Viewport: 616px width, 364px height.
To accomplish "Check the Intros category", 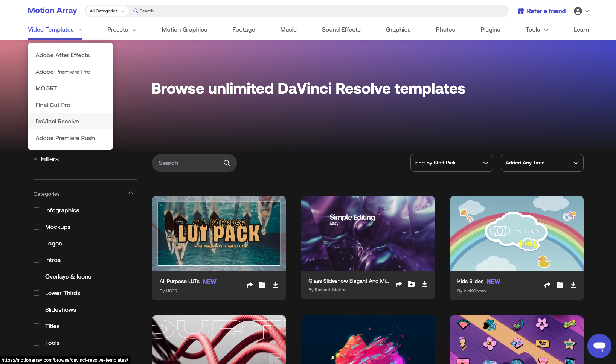I will click(37, 260).
